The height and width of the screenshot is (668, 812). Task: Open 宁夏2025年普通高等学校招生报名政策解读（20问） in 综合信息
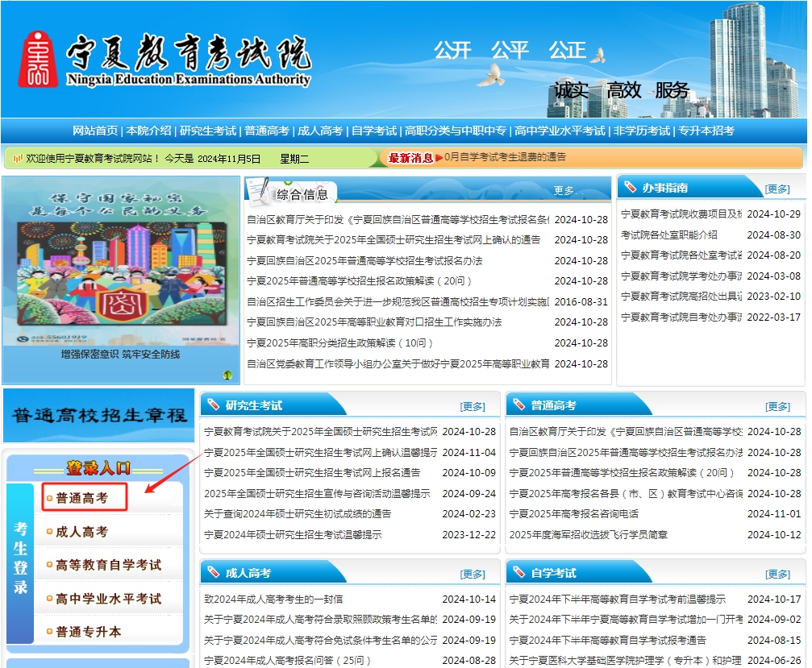(360, 281)
